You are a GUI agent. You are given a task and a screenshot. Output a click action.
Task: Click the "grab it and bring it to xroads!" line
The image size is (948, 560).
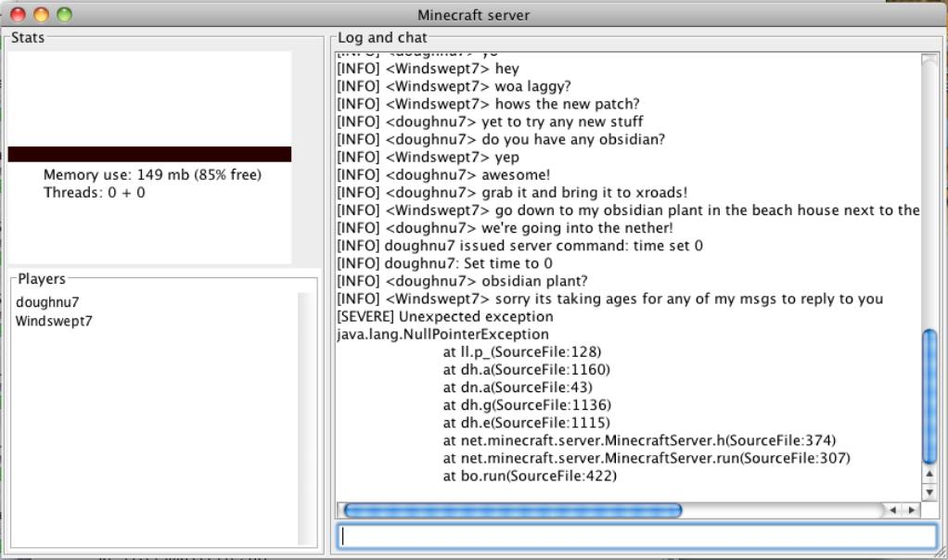coord(512,193)
